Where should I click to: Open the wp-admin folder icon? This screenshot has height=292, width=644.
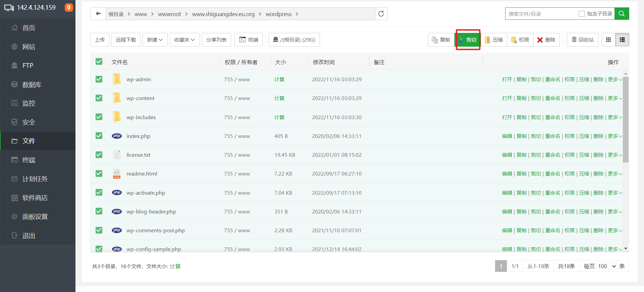coord(117,79)
